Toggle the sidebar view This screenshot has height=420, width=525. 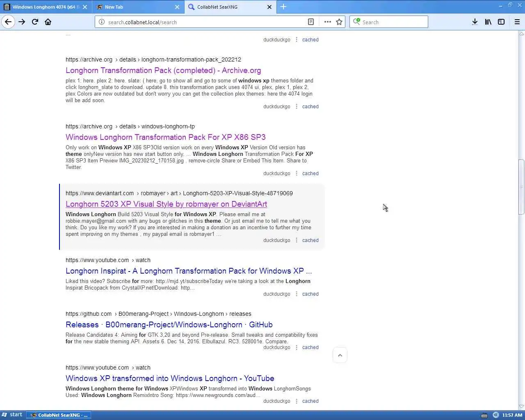(x=501, y=22)
